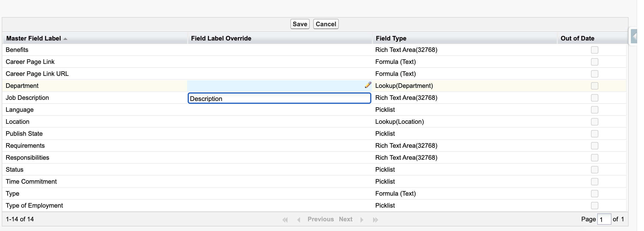This screenshot has width=644, height=231.
Task: Click the next page arrow icon
Action: 362,220
